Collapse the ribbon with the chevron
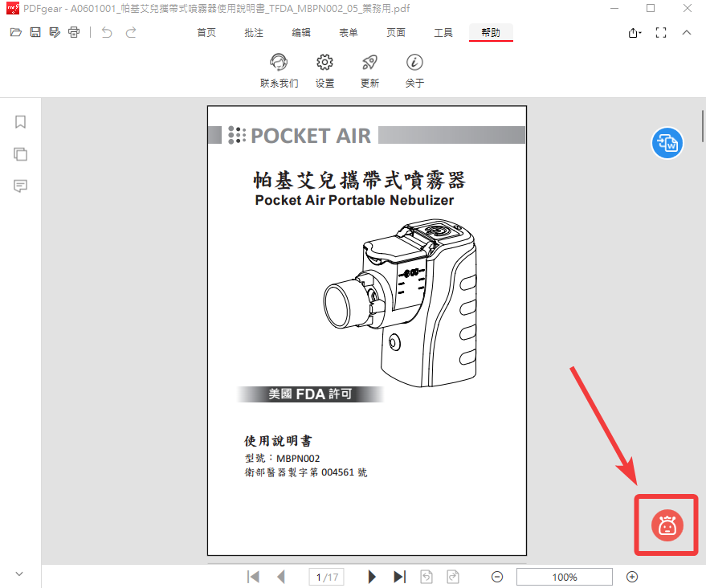 [686, 32]
